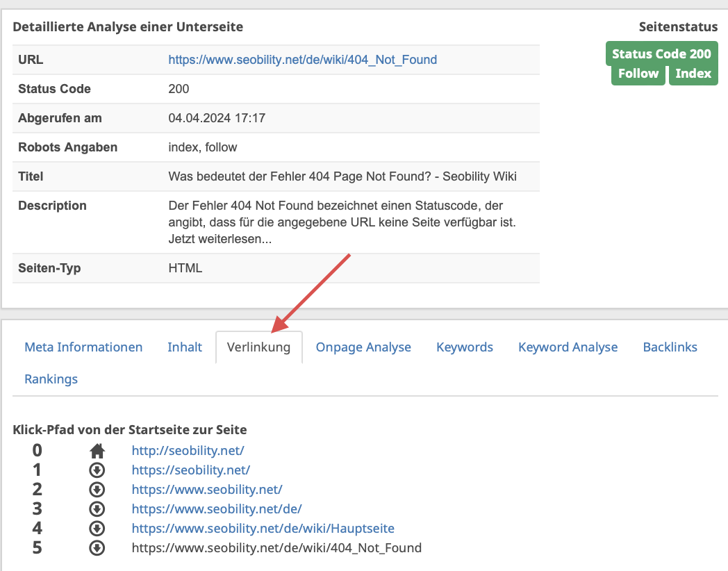Click the 'Detaillierte Analyse einer Unterseite' heading
Screen dimensions: 728x571
[128, 27]
